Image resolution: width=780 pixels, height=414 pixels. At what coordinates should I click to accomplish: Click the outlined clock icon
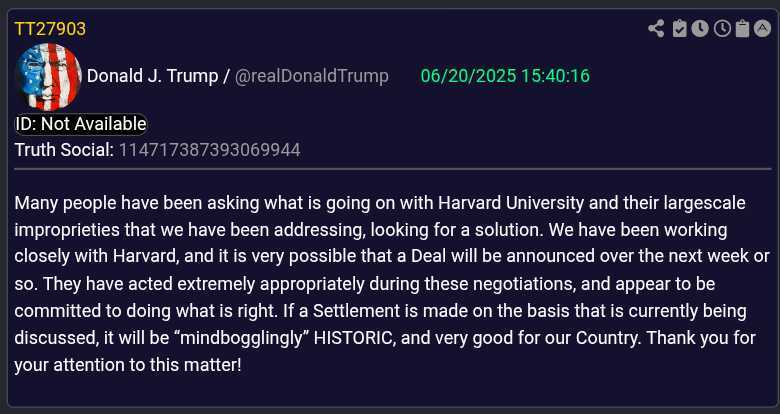click(x=722, y=28)
